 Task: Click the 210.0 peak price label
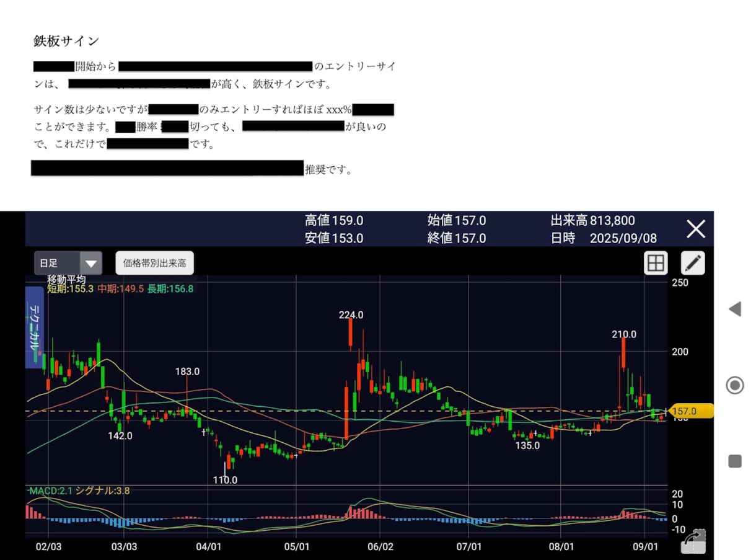coord(624,335)
